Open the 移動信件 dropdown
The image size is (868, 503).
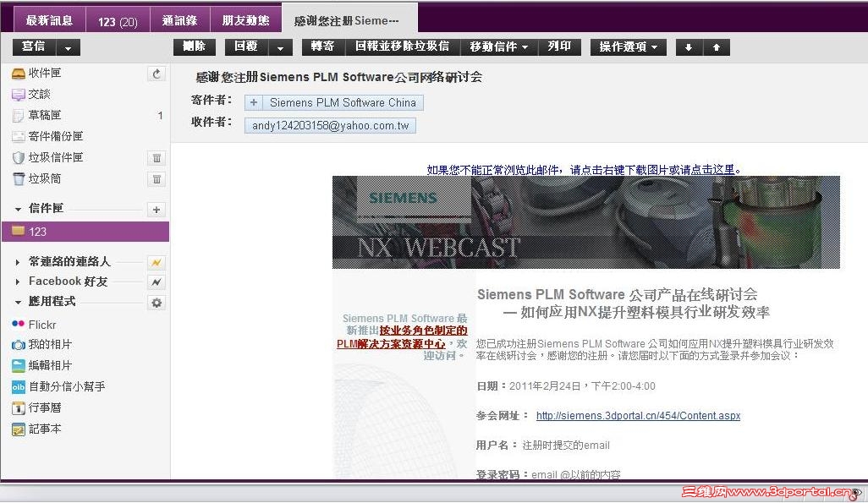coord(499,47)
